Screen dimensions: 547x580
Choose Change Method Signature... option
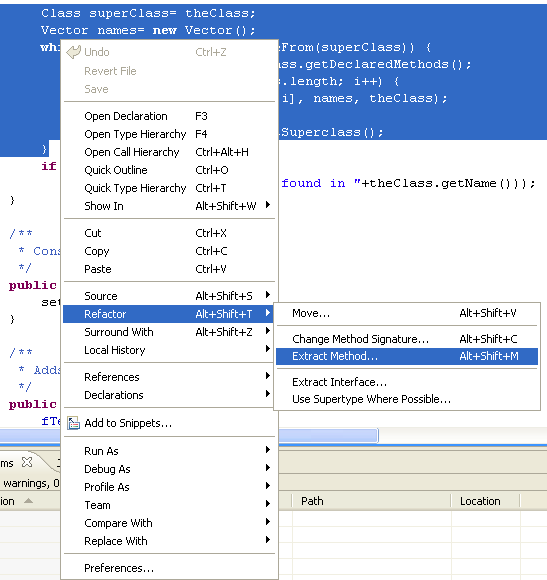(x=407, y=339)
